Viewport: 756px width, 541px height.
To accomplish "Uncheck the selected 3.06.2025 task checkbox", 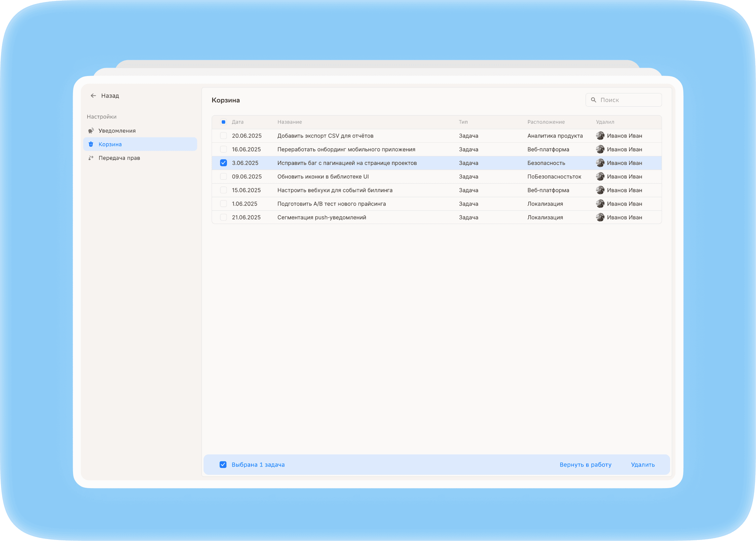I will point(223,163).
